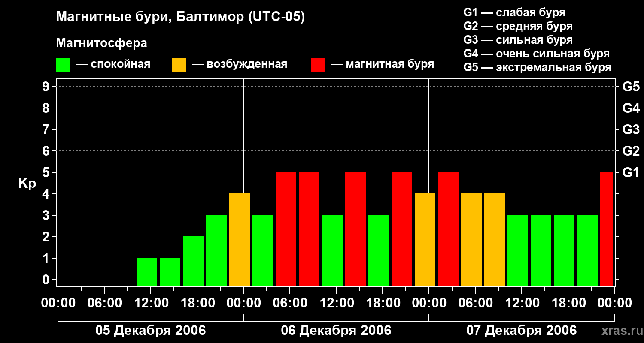This screenshot has height=343, width=644.
Task: Select the date label 05 Декабря 2006
Action: pos(151,331)
